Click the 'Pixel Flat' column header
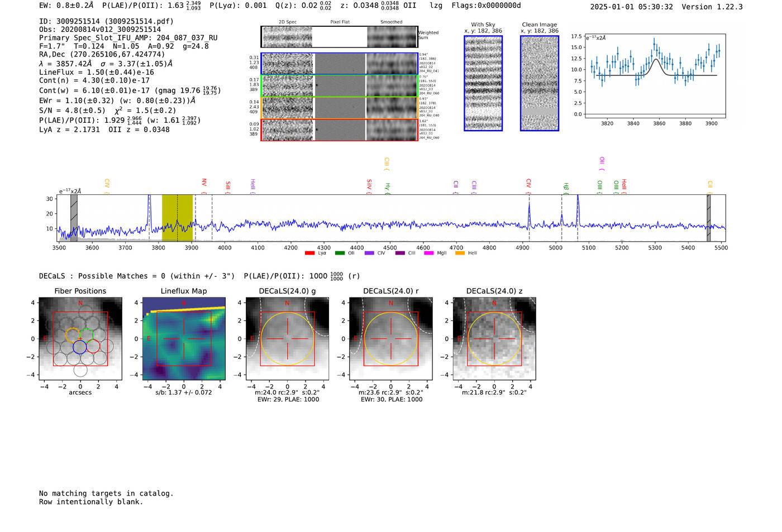The image size is (782, 532). point(340,22)
